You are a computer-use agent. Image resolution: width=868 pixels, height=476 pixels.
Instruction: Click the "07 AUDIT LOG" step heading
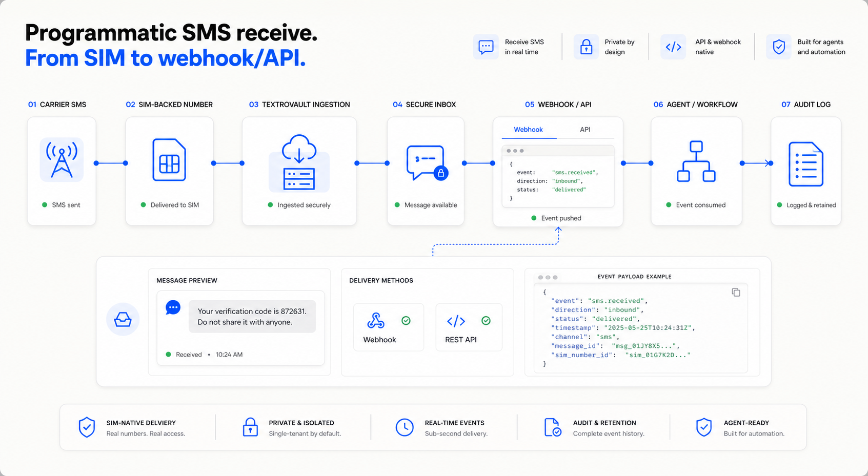pyautogui.click(x=806, y=105)
